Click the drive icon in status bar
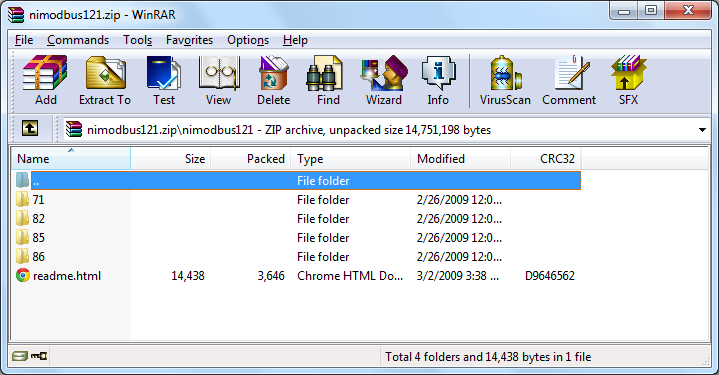The height and width of the screenshot is (375, 719). [x=20, y=356]
